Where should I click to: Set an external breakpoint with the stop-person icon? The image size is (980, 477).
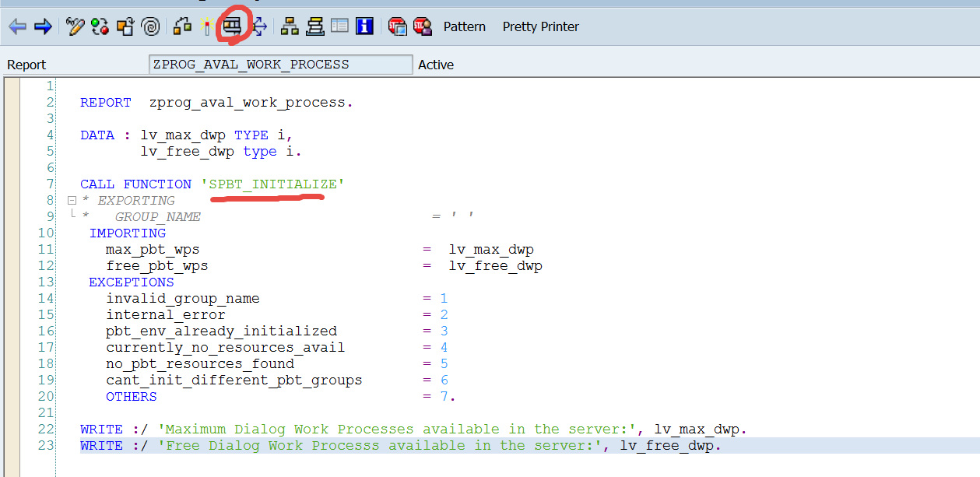point(421,26)
